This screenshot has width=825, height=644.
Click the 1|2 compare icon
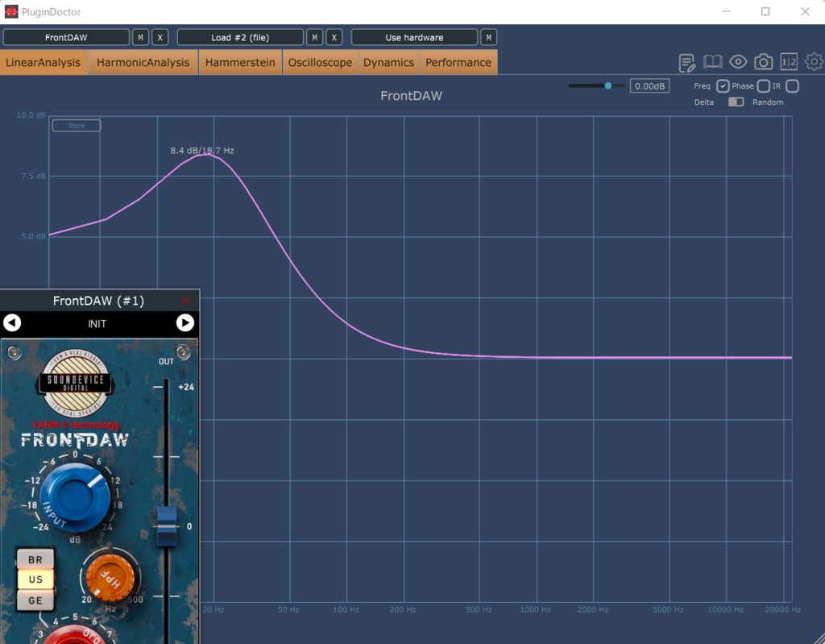(788, 62)
